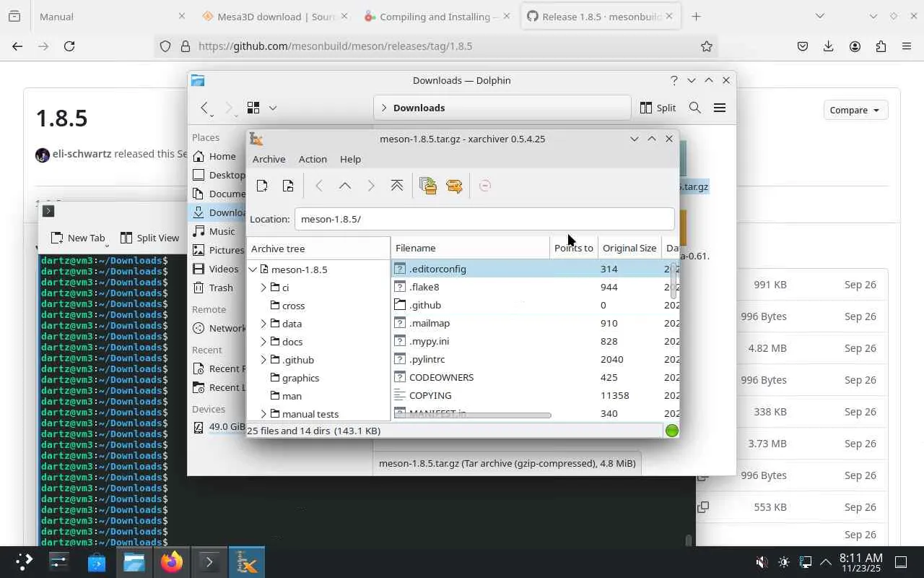Open Discover software store from taskbar
The height and width of the screenshot is (578, 924).
[x=97, y=562]
